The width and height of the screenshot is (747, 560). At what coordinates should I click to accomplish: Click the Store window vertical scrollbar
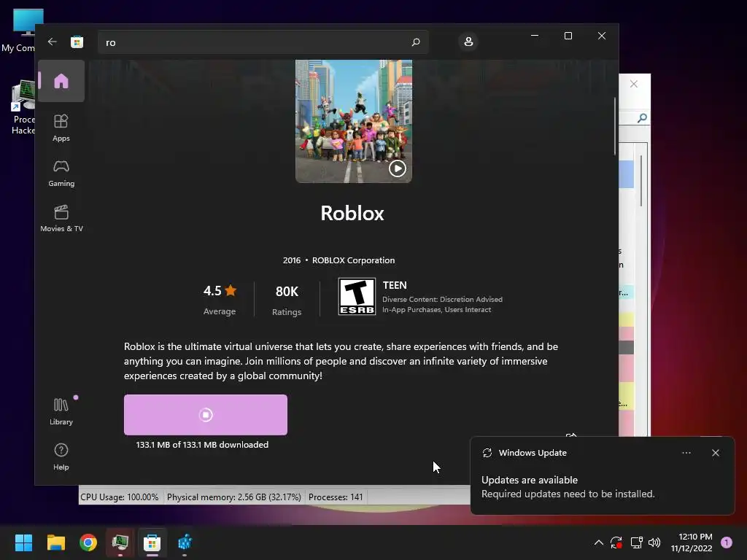click(615, 126)
